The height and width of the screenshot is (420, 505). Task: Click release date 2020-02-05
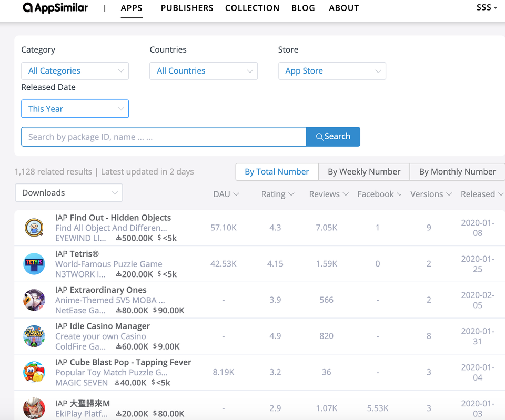coord(478,300)
